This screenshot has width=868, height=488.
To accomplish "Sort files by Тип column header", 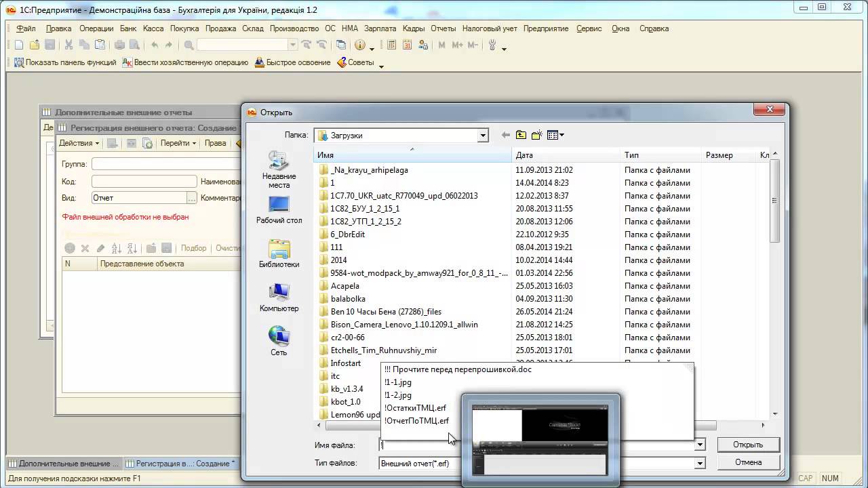I will pos(660,155).
